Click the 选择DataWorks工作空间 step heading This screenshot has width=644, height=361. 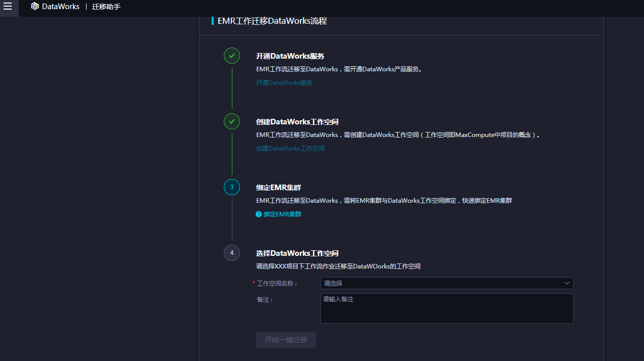(x=297, y=253)
